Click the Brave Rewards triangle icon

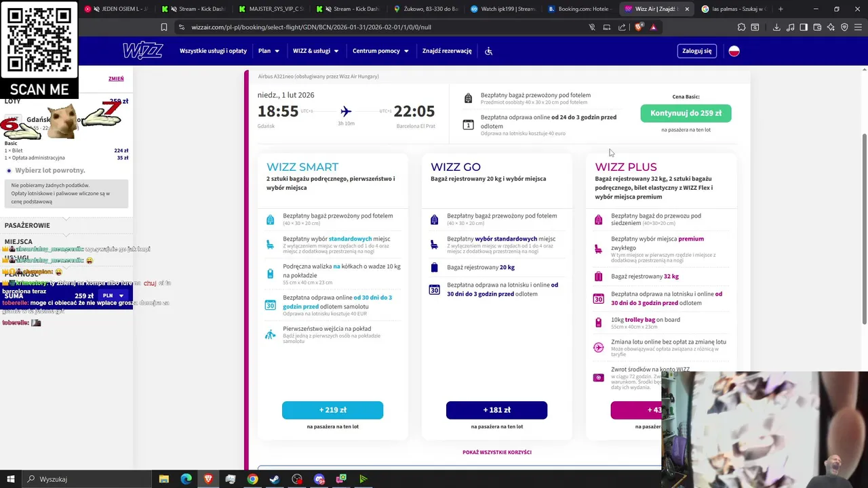[x=653, y=27]
